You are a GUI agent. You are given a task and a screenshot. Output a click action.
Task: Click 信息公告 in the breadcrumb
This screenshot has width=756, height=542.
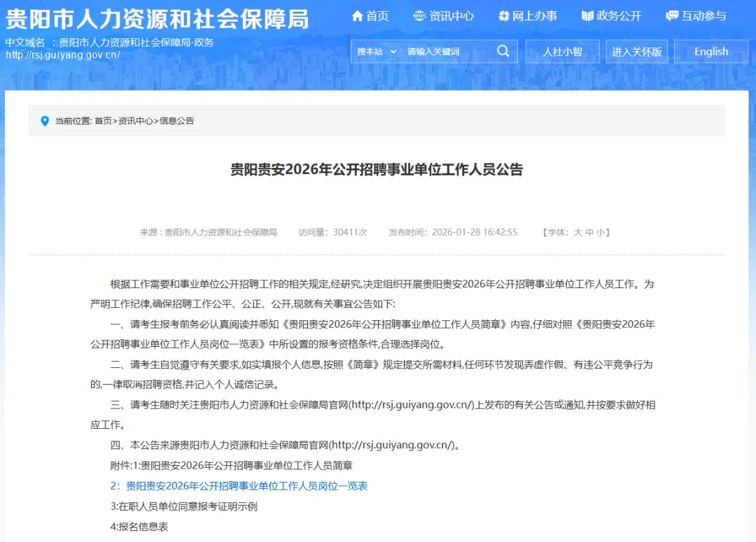(176, 121)
